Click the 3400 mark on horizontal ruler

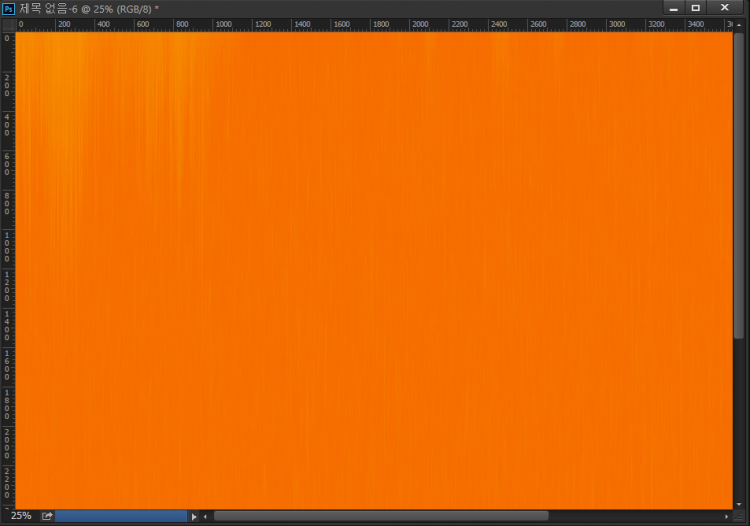point(695,24)
